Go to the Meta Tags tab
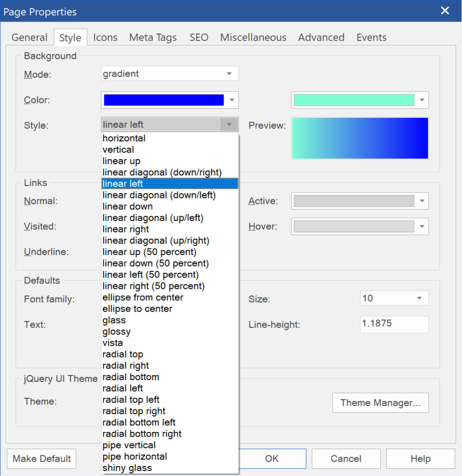 (153, 37)
